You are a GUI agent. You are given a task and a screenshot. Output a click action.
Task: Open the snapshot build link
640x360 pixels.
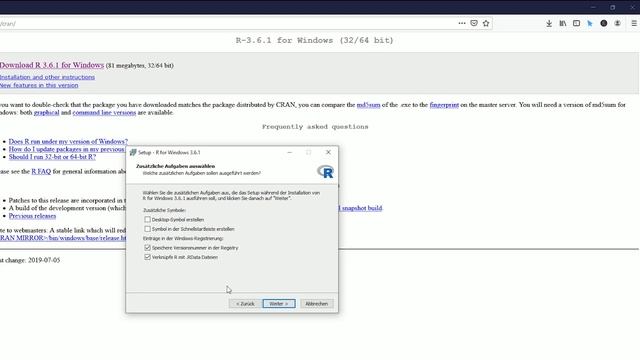pyautogui.click(x=361, y=208)
